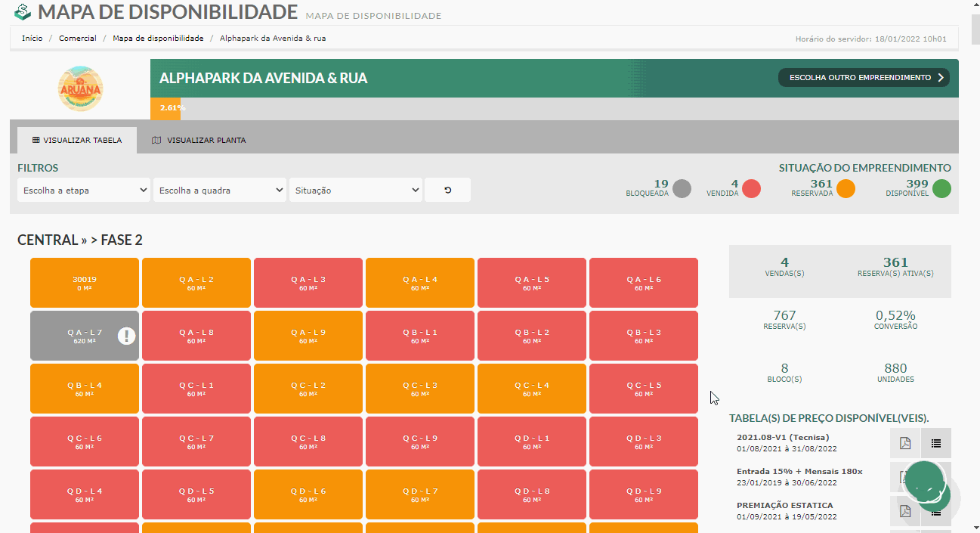Click the green Disponível status circle
980x533 pixels.
coord(941,189)
